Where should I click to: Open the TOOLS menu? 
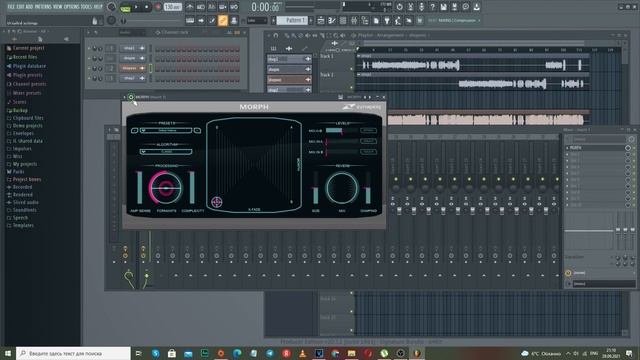[87, 7]
